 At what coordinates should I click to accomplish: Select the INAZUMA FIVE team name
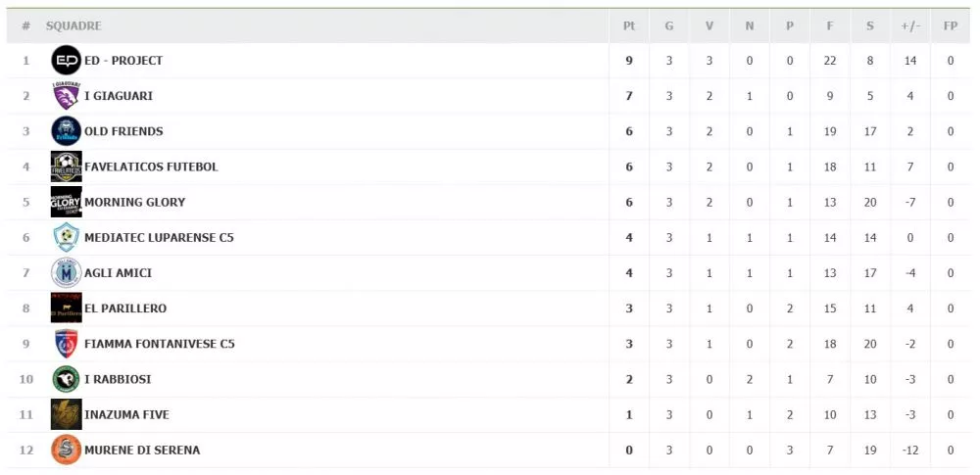tap(126, 414)
